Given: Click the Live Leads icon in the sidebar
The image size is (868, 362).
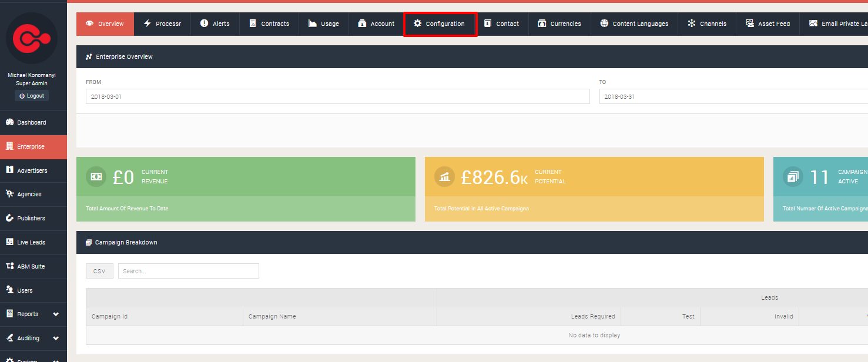Looking at the screenshot, I should tap(9, 242).
